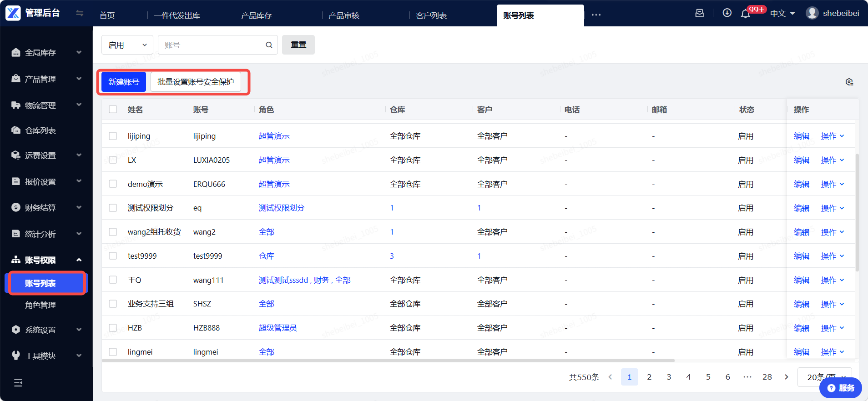Click the search magnifier in account field
868x401 pixels.
[269, 45]
